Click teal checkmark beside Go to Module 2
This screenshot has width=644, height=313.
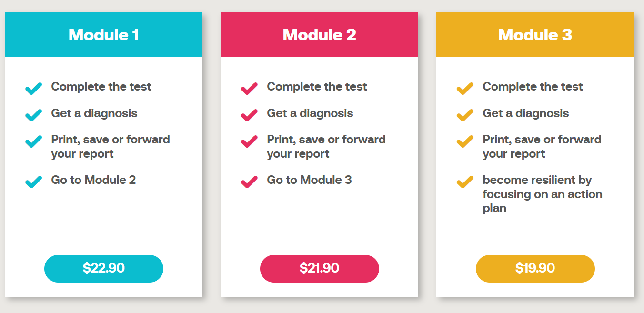(33, 182)
